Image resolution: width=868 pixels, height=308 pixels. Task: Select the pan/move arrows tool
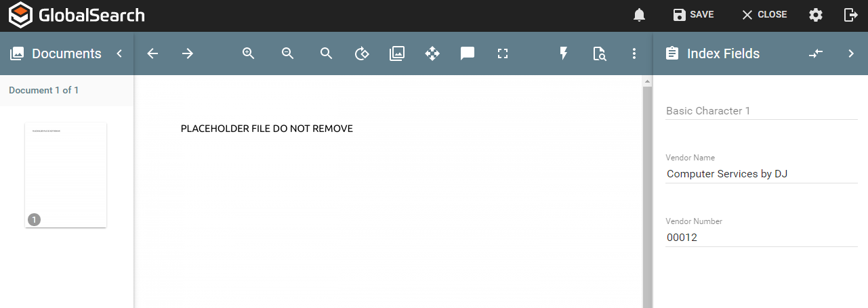pos(432,53)
